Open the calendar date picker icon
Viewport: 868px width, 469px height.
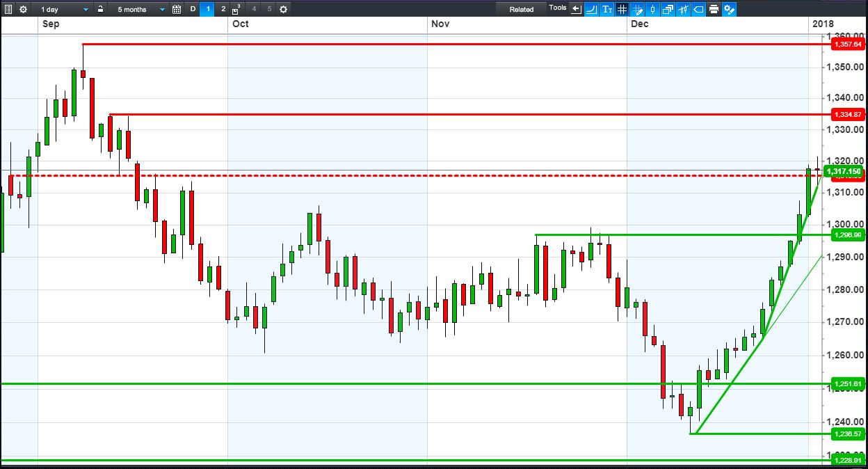(177, 9)
